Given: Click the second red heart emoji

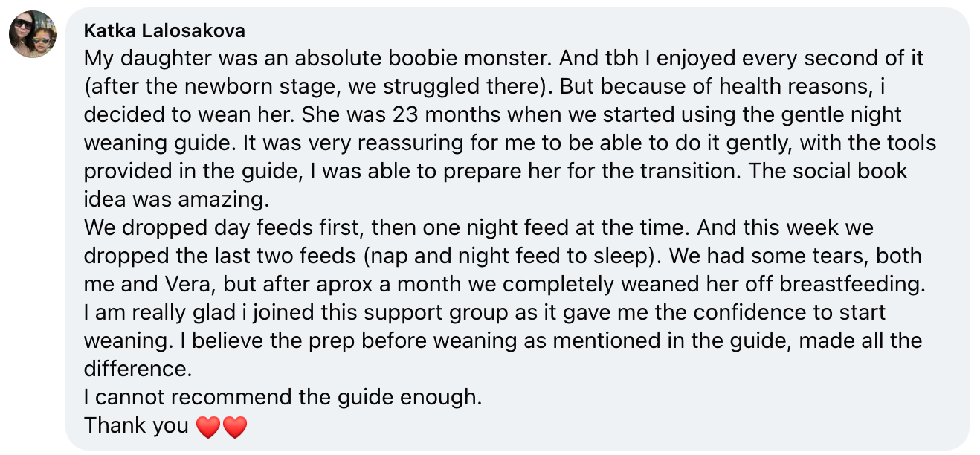Looking at the screenshot, I should 234,427.
